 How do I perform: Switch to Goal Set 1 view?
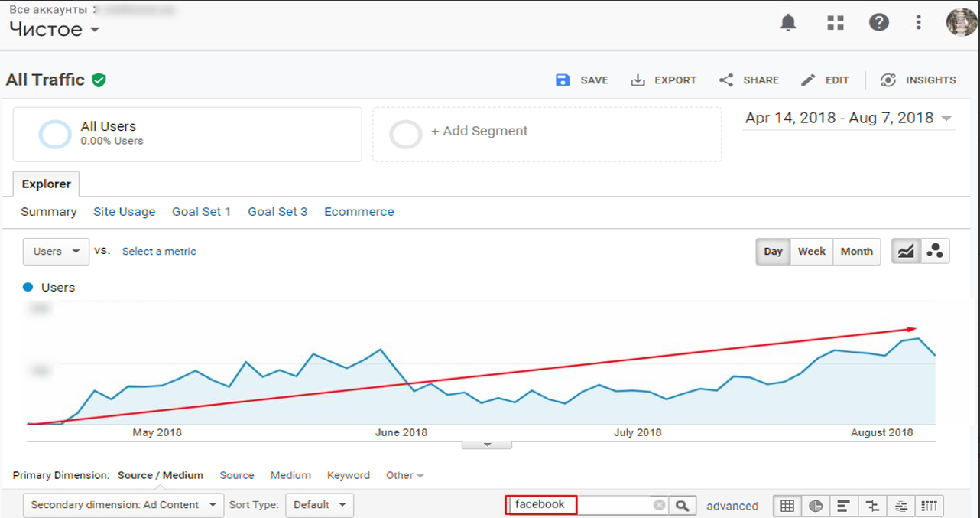coord(201,212)
